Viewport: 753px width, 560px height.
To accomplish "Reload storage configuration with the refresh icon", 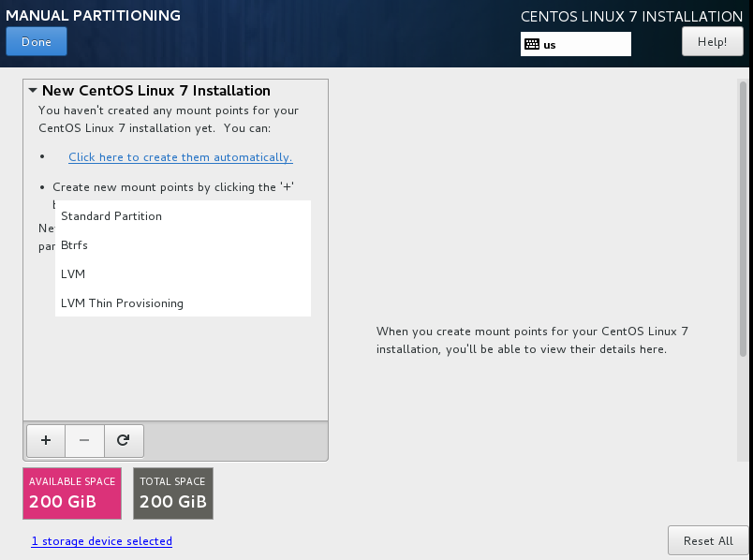I will coord(124,440).
